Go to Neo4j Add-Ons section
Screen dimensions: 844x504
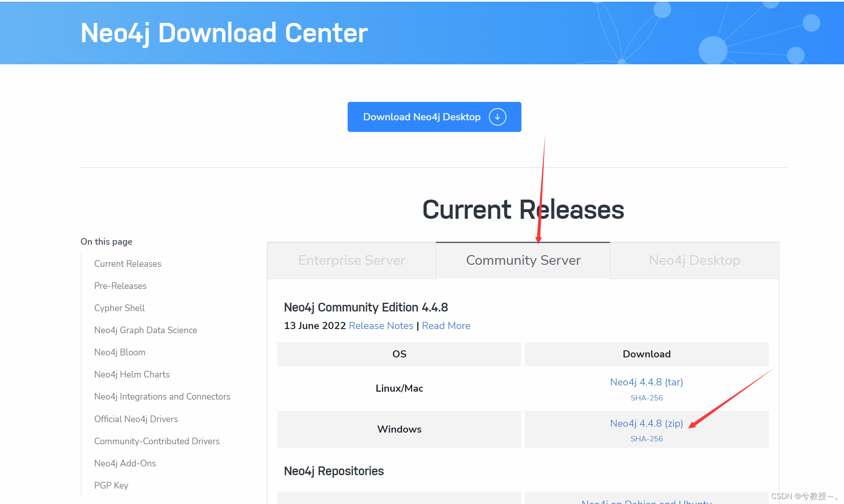point(125,463)
